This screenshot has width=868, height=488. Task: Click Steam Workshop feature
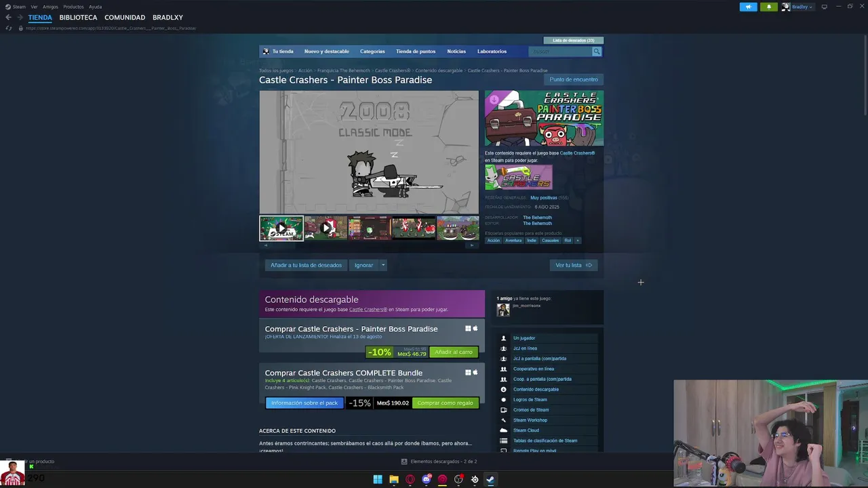[549, 420]
